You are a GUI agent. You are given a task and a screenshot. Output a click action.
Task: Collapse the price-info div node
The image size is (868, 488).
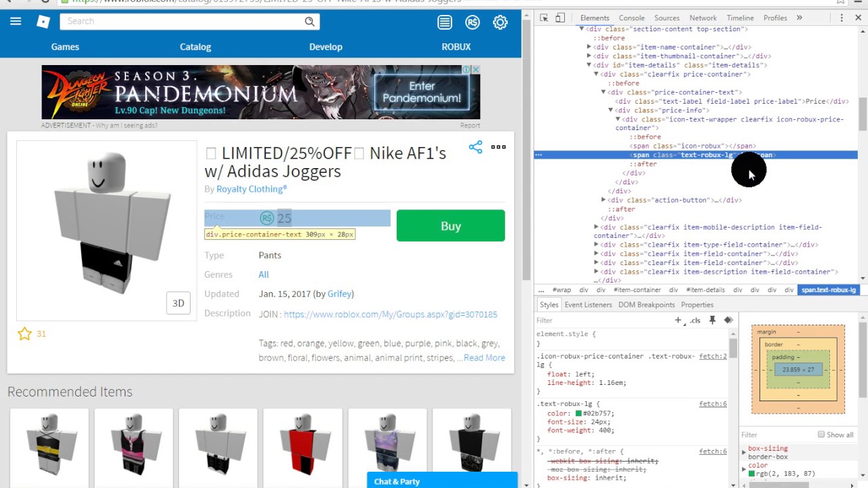click(x=610, y=110)
